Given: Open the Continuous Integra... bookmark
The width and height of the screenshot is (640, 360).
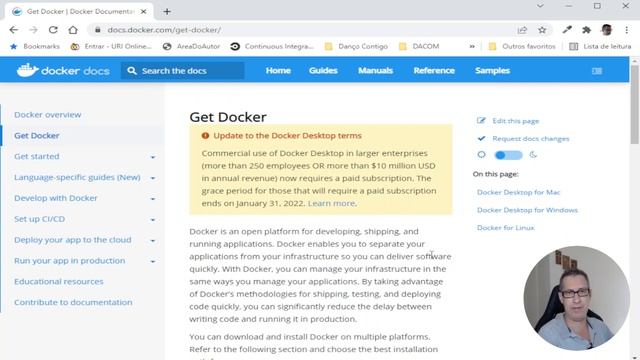Looking at the screenshot, I should tap(272, 47).
